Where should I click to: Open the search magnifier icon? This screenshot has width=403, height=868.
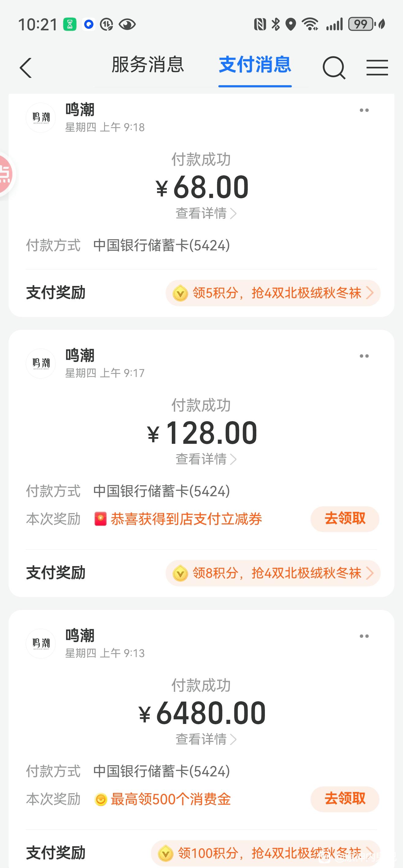[334, 67]
